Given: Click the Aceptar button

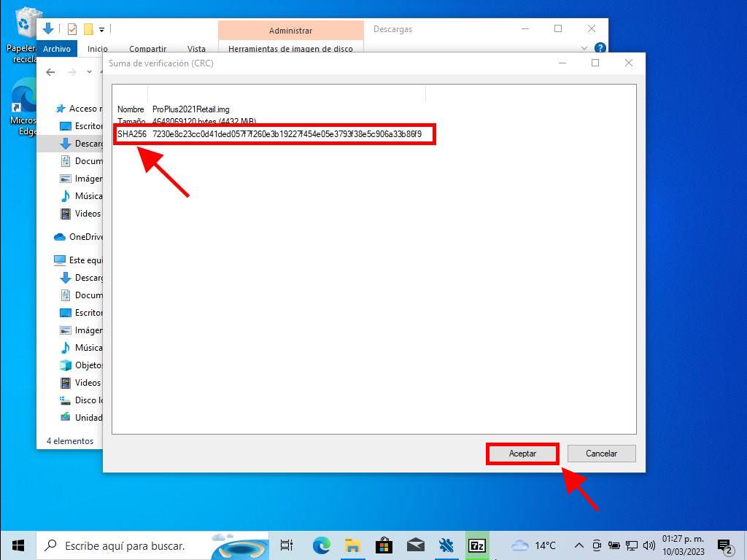Looking at the screenshot, I should click(x=522, y=454).
